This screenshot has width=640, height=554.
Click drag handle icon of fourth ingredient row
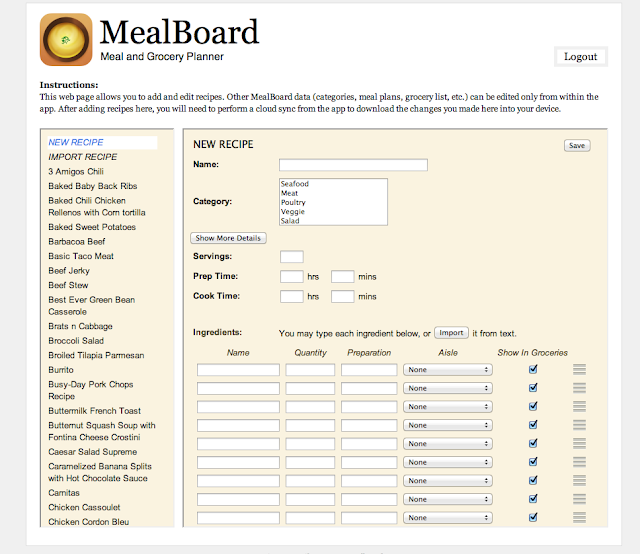click(579, 425)
